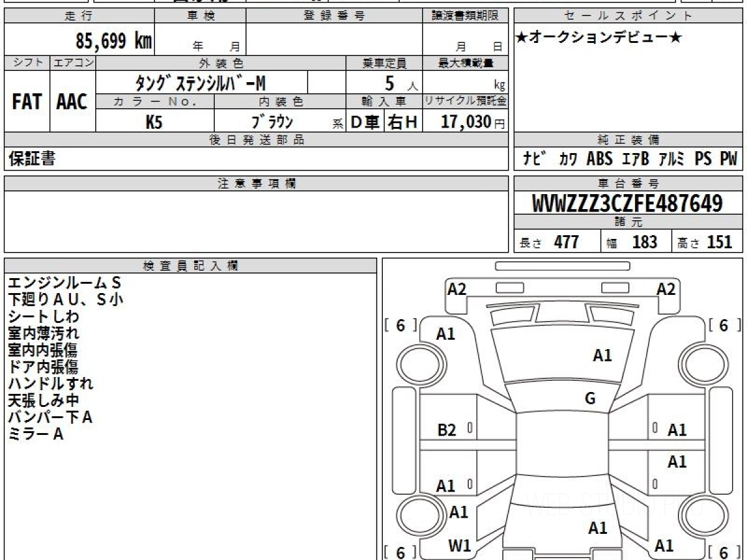Click the 走行 column header
This screenshot has height=560, width=747.
[x=79, y=16]
